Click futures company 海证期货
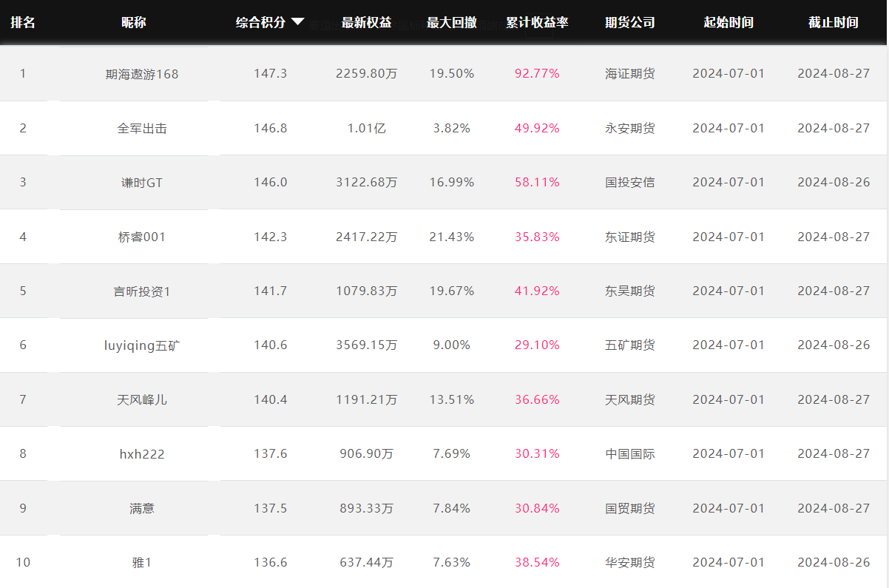The width and height of the screenshot is (889, 588). 630,73
